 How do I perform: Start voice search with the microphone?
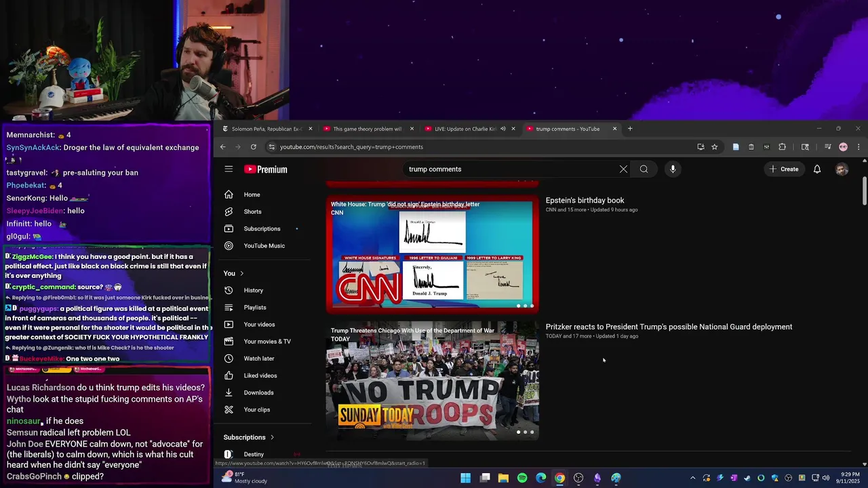[x=673, y=169]
